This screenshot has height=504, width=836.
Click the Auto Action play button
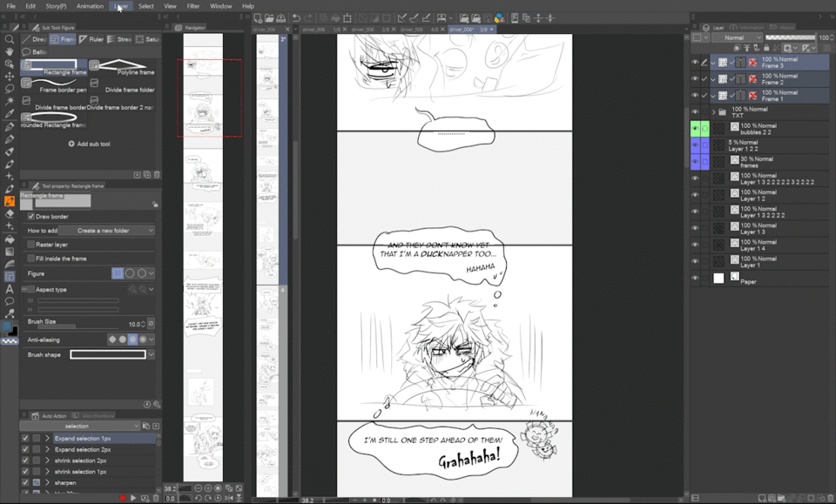click(x=133, y=498)
